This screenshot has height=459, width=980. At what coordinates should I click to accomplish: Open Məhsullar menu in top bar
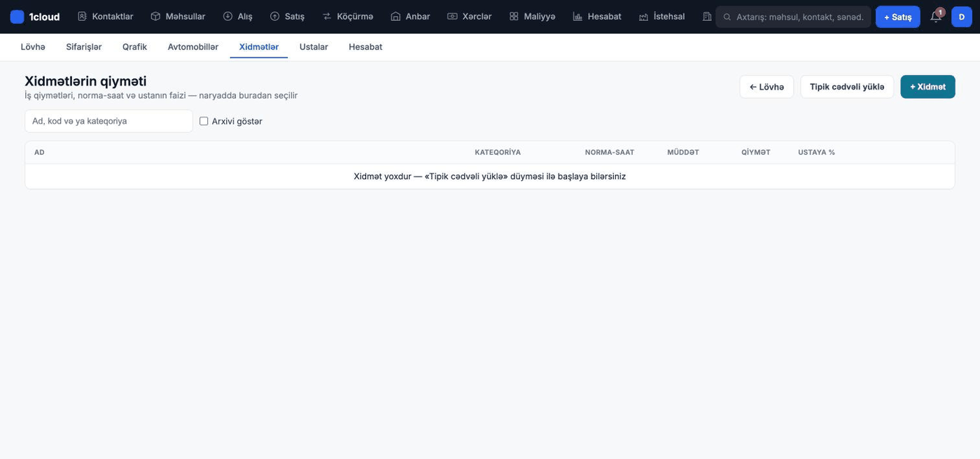[178, 16]
